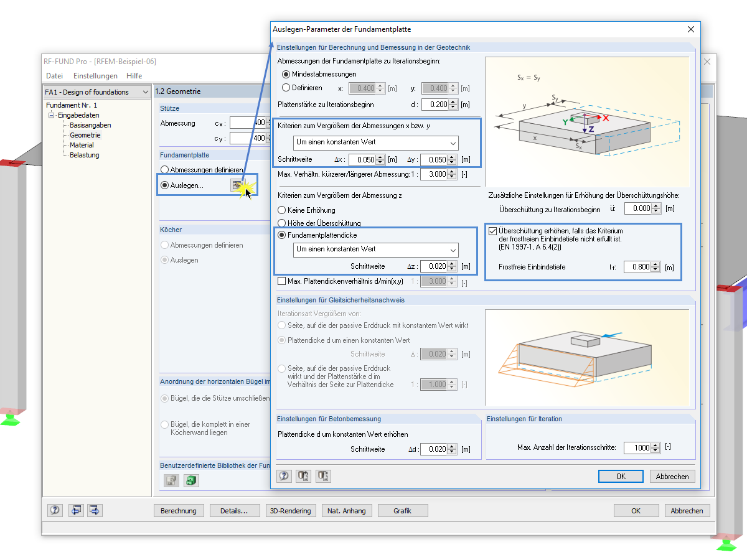This screenshot has height=560, width=747.
Task: Click stepper for Frostfreie Einbindetiefe
Action: click(656, 268)
